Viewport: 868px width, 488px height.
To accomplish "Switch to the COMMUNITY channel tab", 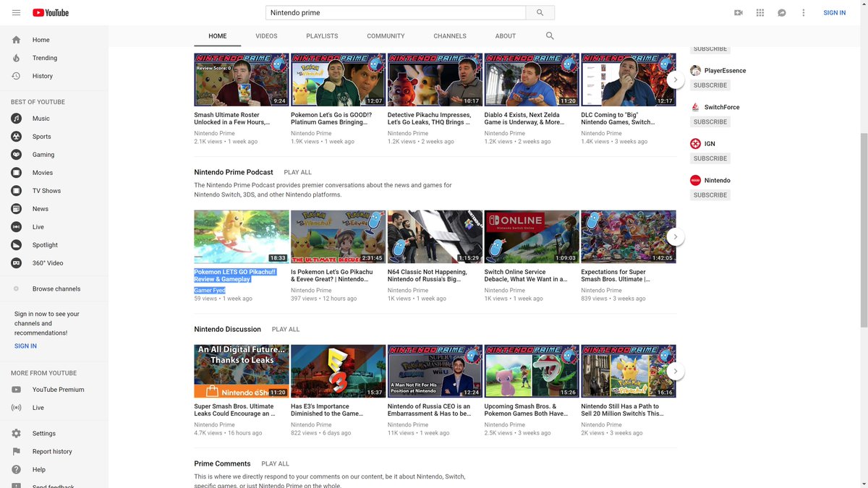I will tap(386, 36).
